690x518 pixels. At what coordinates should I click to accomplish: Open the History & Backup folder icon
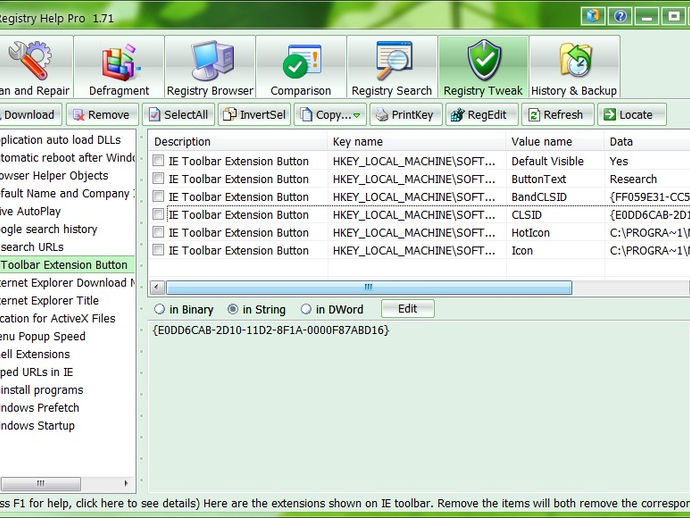pos(574,61)
